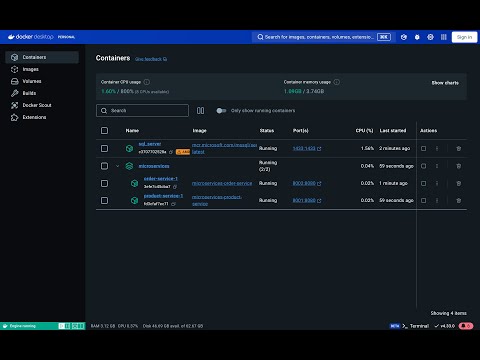Click Show charts

point(445,83)
